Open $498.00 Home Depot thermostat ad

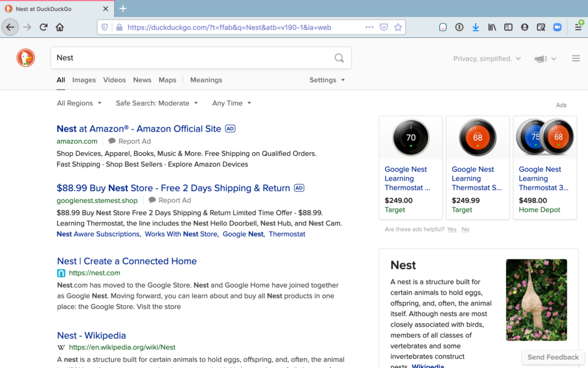coord(545,167)
